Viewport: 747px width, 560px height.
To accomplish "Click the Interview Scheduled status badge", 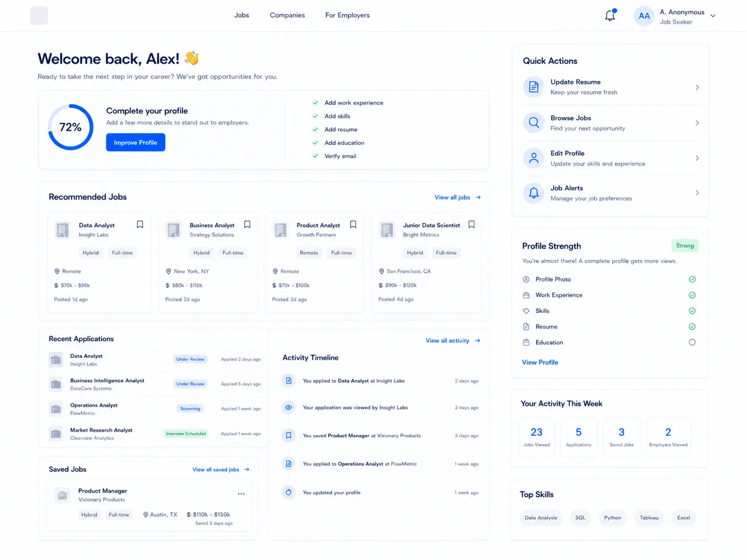I will tap(186, 434).
